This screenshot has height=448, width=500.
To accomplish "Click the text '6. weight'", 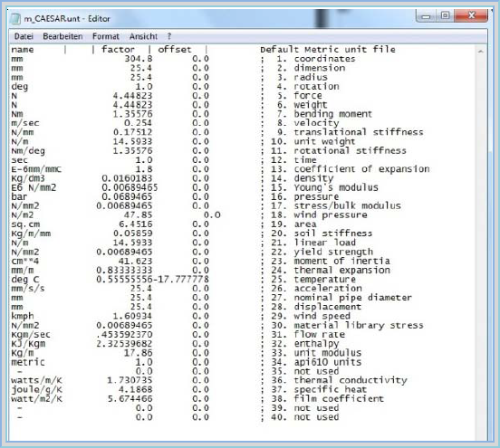I will [x=302, y=105].
